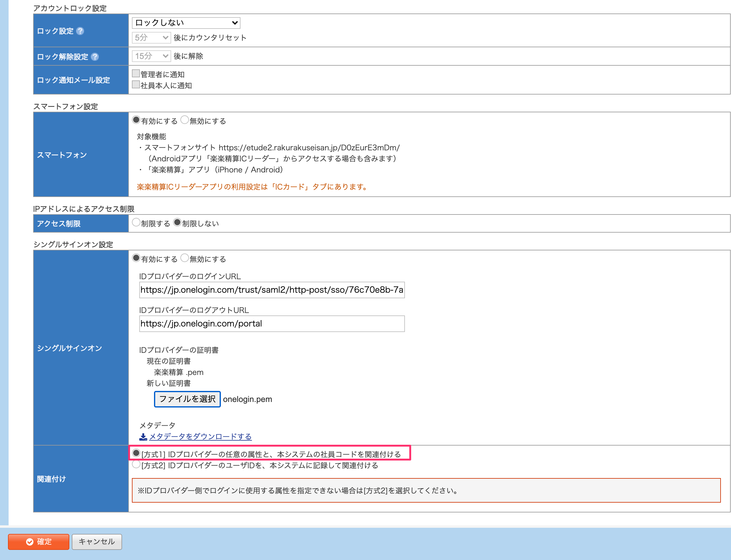Select the 方式1 association radio option
The height and width of the screenshot is (560, 731).
(136, 453)
